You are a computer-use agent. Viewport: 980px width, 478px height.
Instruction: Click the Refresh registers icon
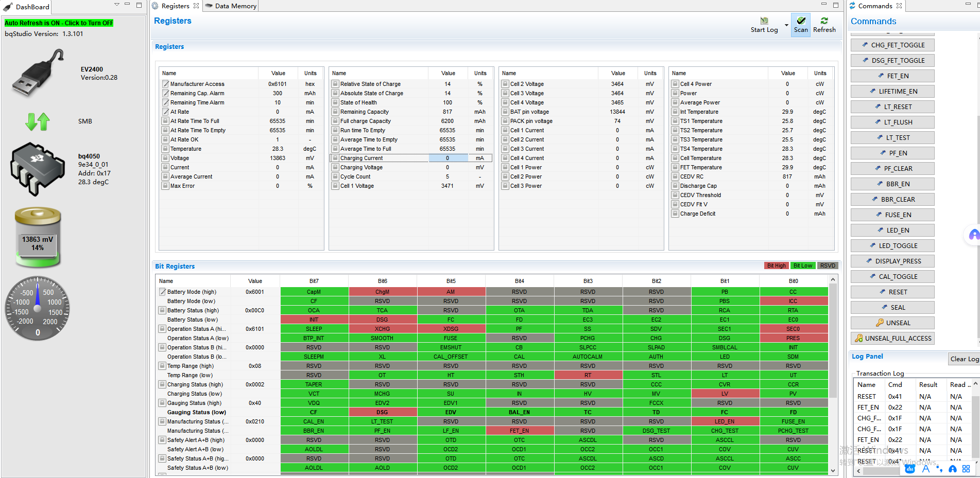[824, 21]
